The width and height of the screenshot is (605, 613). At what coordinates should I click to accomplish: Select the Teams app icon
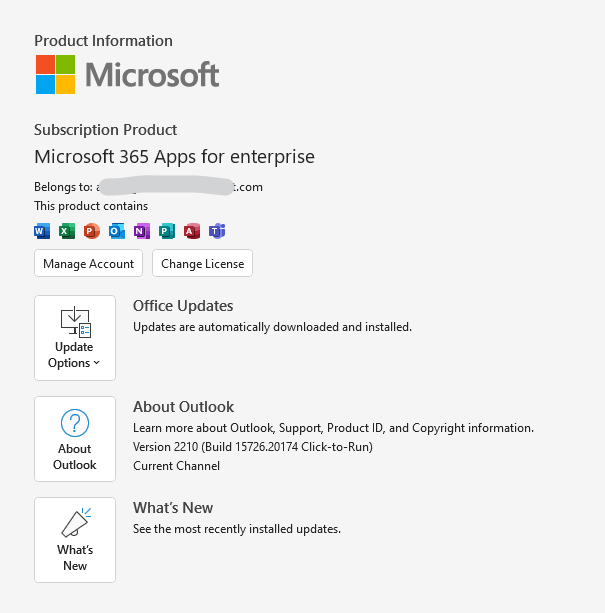point(217,231)
